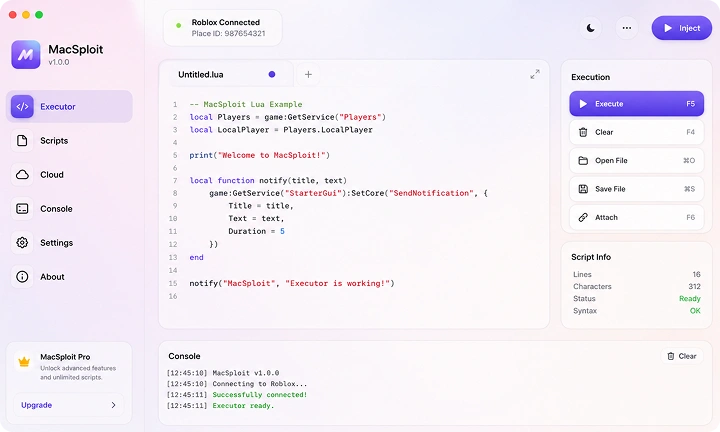The width and height of the screenshot is (720, 432).
Task: Click the About info circle icon
Action: [22, 276]
